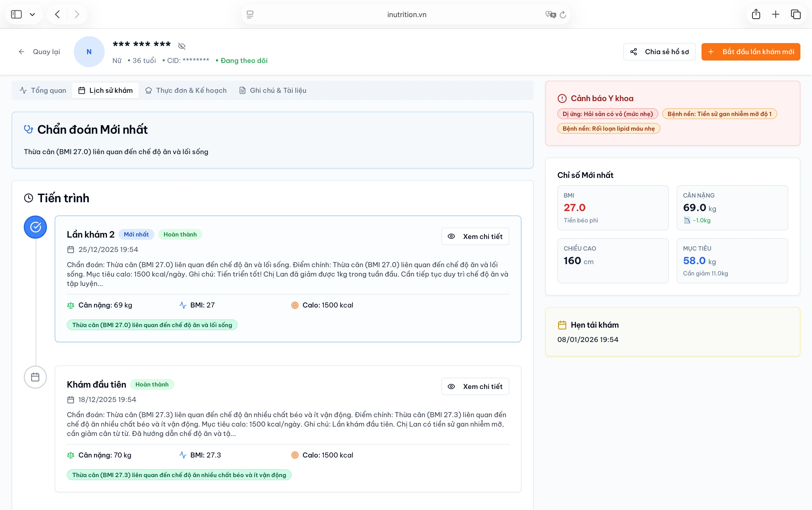The height and width of the screenshot is (510, 812).
Task: Toggle the hidden patient name eye icon
Action: [182, 46]
